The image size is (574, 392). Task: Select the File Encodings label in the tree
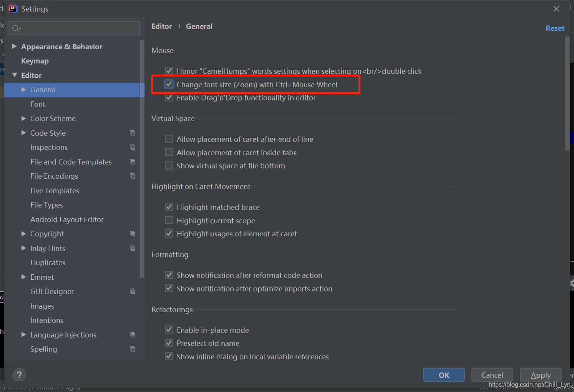click(54, 176)
